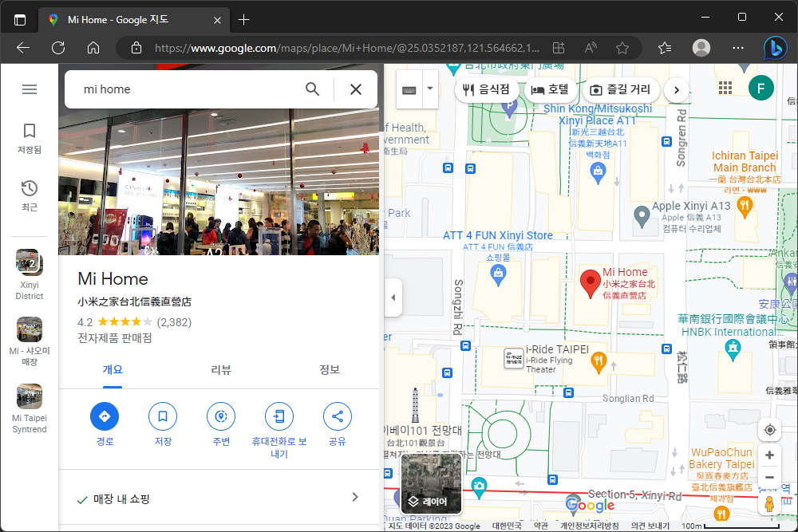The width and height of the screenshot is (798, 532).
Task: Click the split screen/app icon in address bar
Action: point(559,48)
